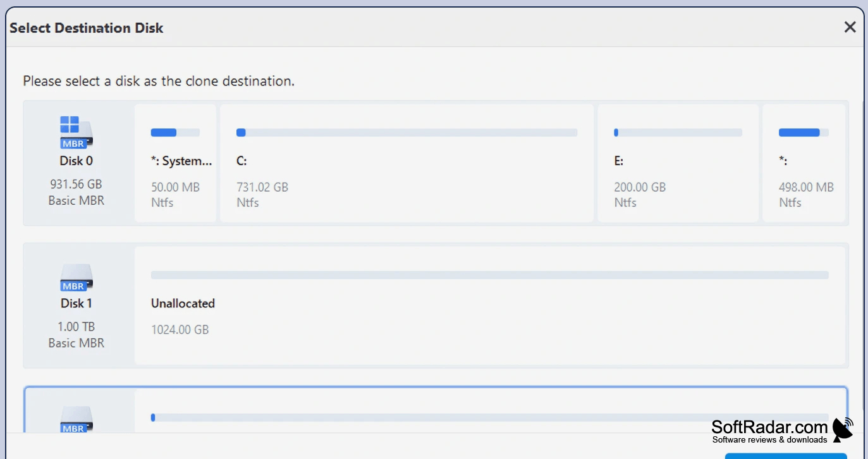This screenshot has width=868, height=459.
Task: Select the C: 731.02 GB partition
Action: coord(406,163)
